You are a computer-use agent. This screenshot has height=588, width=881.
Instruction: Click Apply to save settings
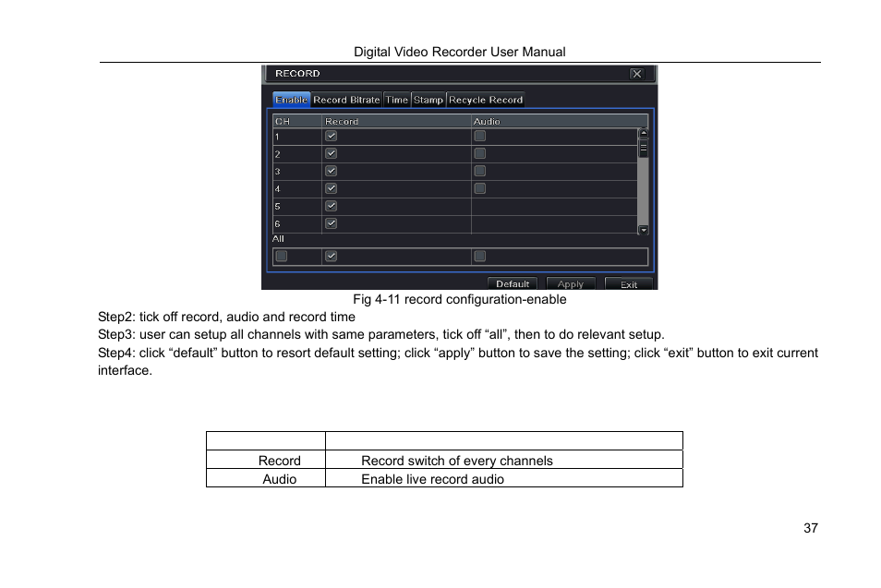tap(571, 283)
